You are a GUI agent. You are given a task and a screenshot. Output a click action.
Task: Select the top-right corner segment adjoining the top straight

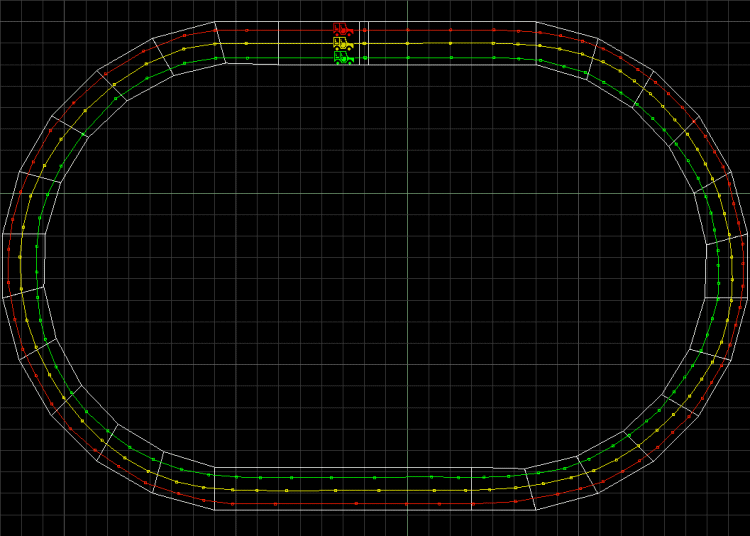click(565, 46)
